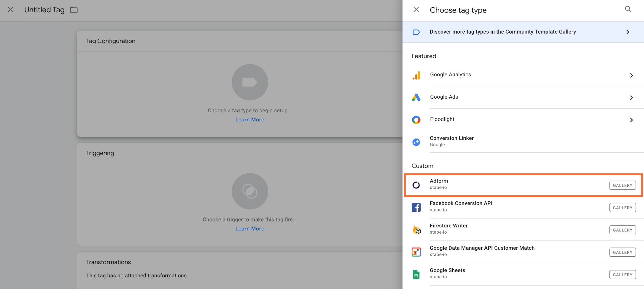Click the Floodlight ring icon
644x289 pixels.
click(x=416, y=120)
